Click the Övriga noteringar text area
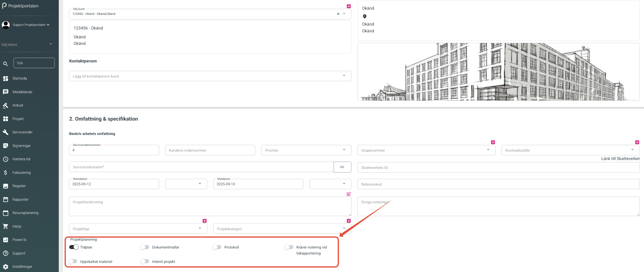Image resolution: width=644 pixels, height=272 pixels. 499,206
